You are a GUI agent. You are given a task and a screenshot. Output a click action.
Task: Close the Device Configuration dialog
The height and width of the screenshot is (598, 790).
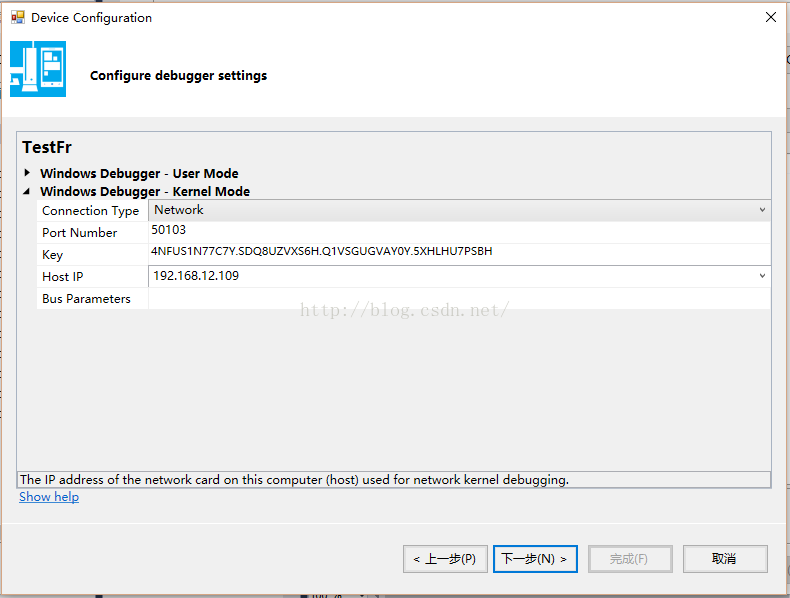(770, 17)
